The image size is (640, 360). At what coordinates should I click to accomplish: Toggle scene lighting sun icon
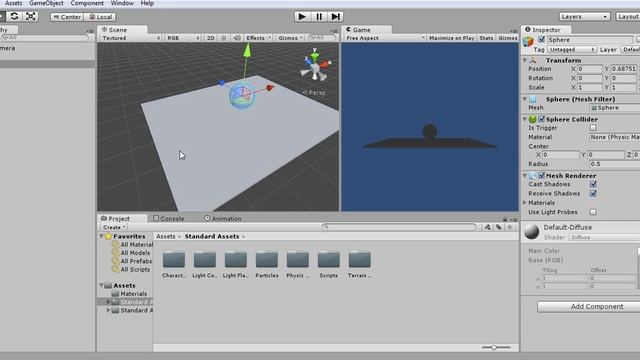(223, 38)
